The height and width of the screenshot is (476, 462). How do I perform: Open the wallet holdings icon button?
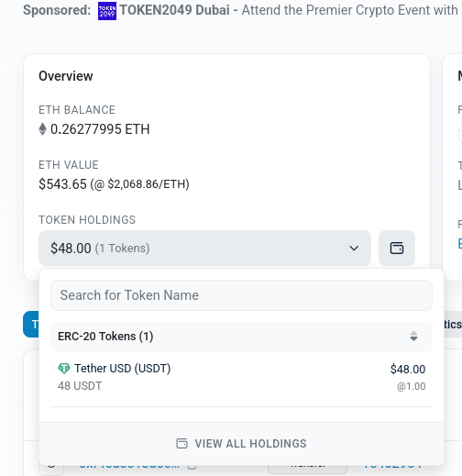coord(397,248)
